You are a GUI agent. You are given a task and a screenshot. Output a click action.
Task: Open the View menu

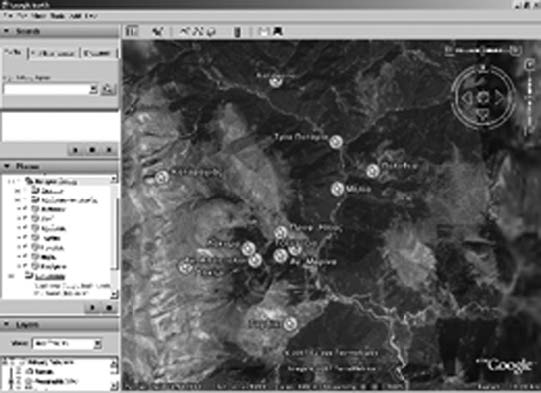[38, 16]
